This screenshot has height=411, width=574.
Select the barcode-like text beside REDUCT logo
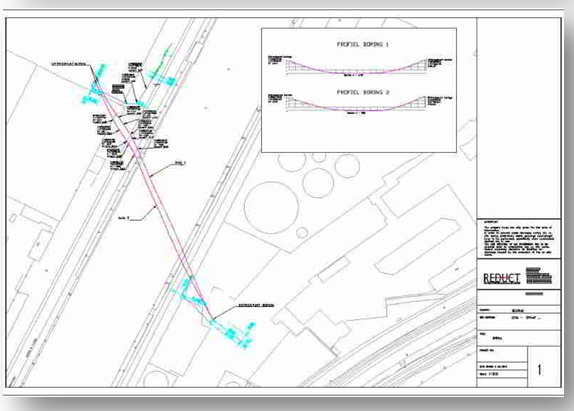pyautogui.click(x=538, y=276)
